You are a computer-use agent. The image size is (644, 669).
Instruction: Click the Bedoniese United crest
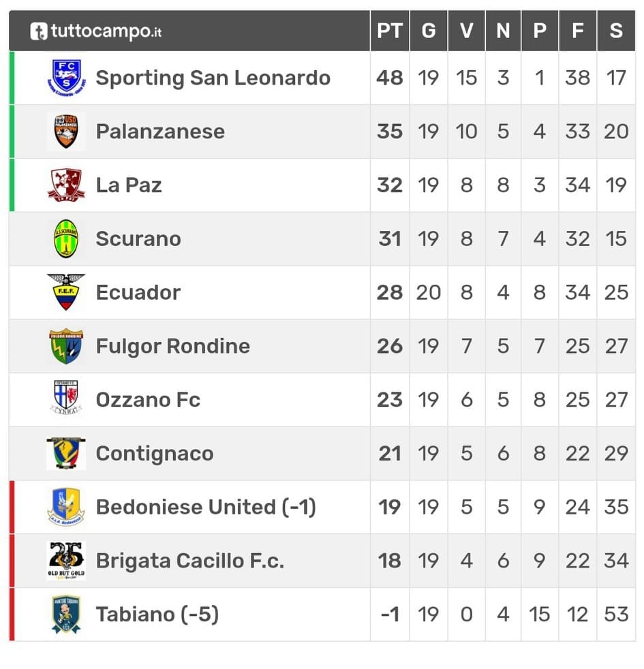[66, 507]
